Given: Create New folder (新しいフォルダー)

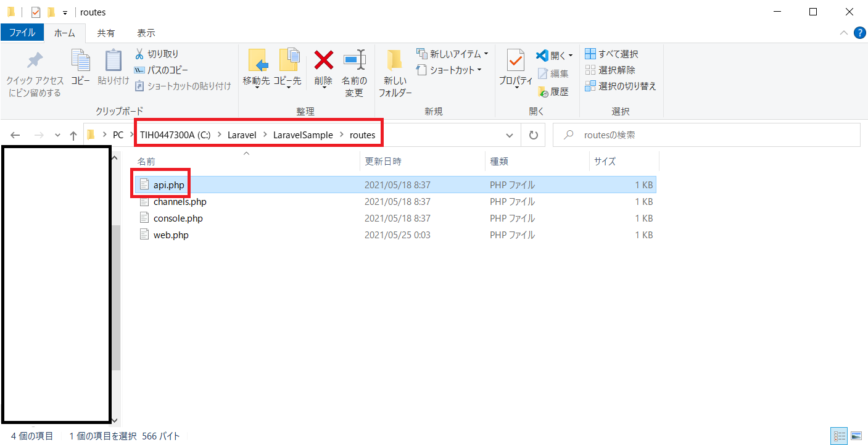Looking at the screenshot, I should coord(395,73).
